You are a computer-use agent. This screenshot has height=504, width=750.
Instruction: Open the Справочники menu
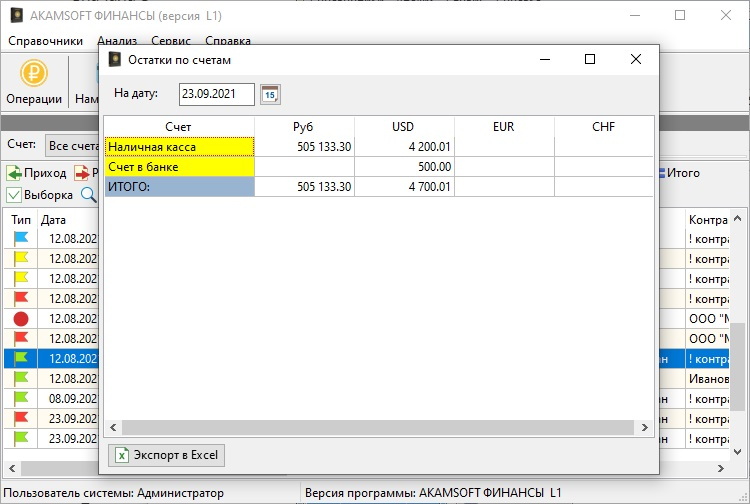point(46,41)
